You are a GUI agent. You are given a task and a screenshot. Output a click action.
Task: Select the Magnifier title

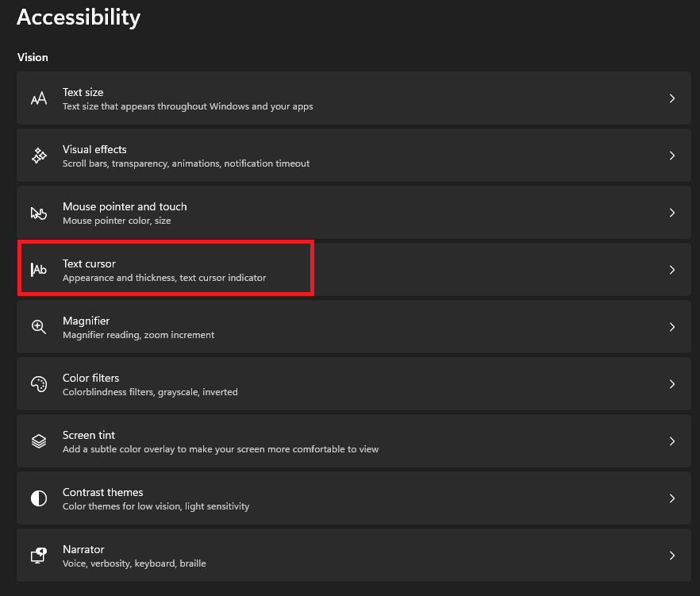tap(87, 321)
